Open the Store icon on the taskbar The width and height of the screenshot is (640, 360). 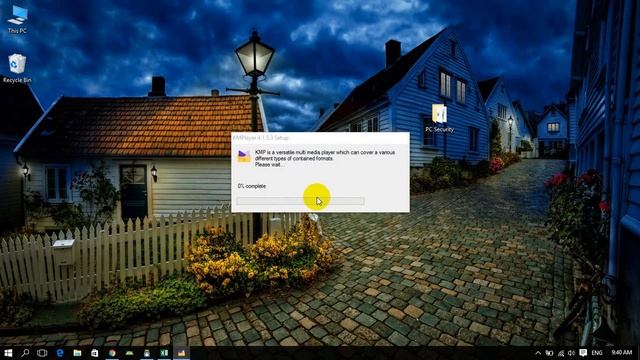point(95,353)
